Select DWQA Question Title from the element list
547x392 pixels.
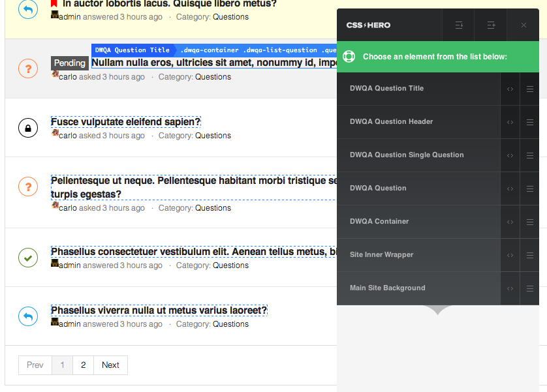click(x=418, y=89)
